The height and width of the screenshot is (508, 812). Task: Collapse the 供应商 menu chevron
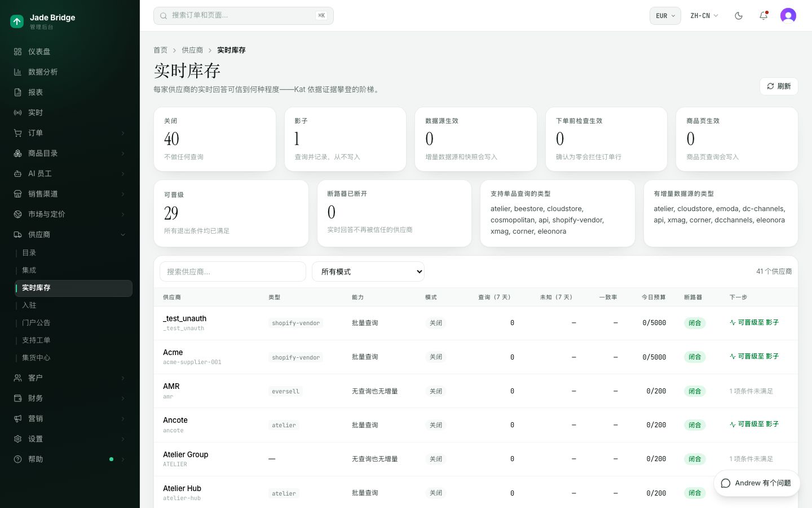(123, 235)
